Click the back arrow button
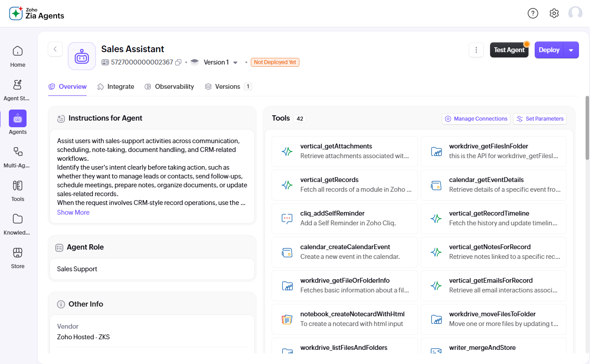 pyautogui.click(x=55, y=49)
